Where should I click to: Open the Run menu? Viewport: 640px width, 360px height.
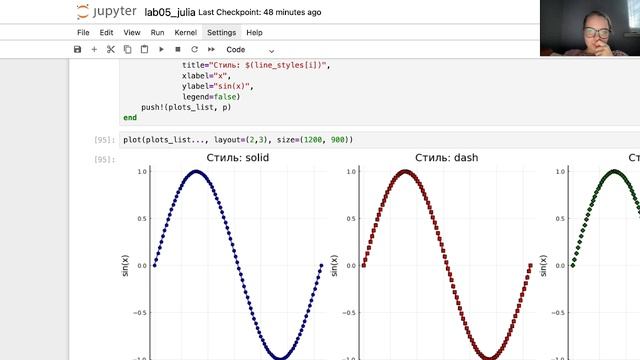[157, 33]
